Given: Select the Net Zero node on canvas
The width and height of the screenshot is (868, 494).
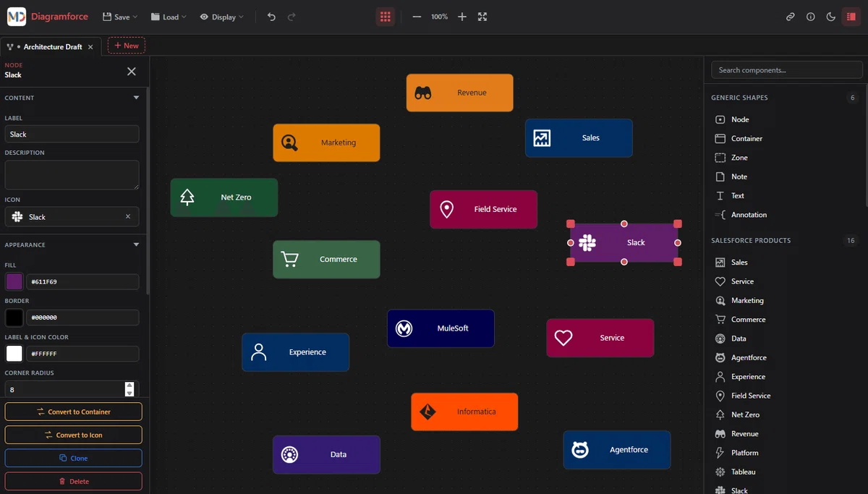Looking at the screenshot, I should [x=224, y=197].
